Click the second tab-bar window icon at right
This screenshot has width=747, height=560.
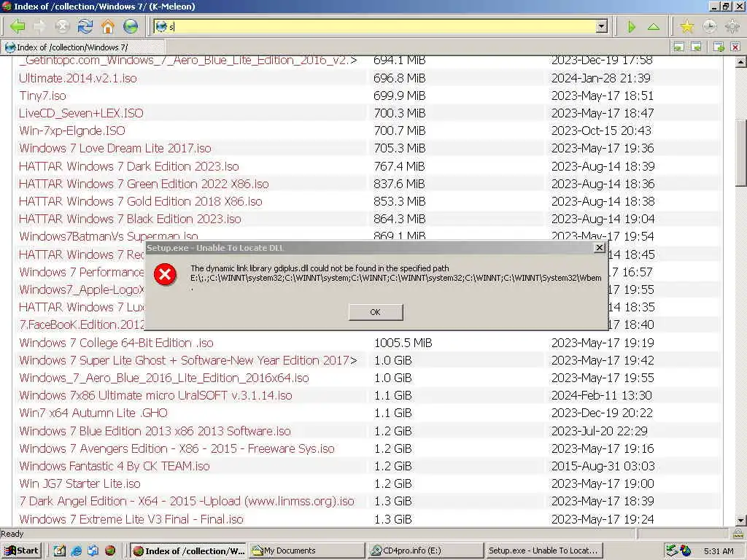[696, 47]
